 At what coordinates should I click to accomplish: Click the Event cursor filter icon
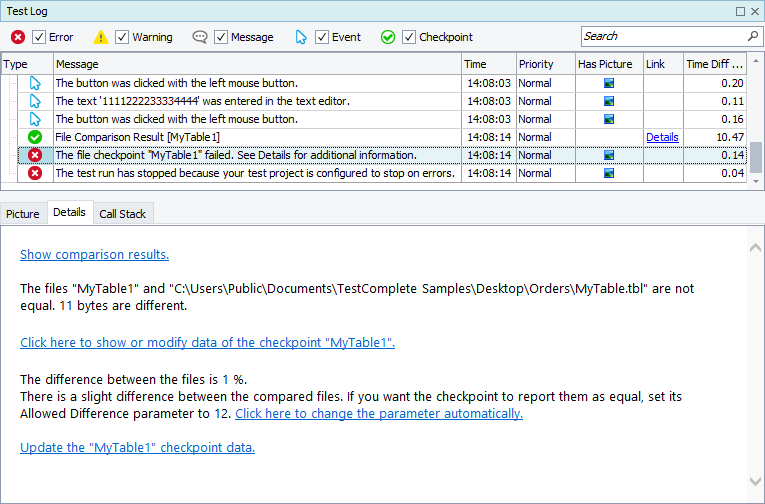coord(301,37)
